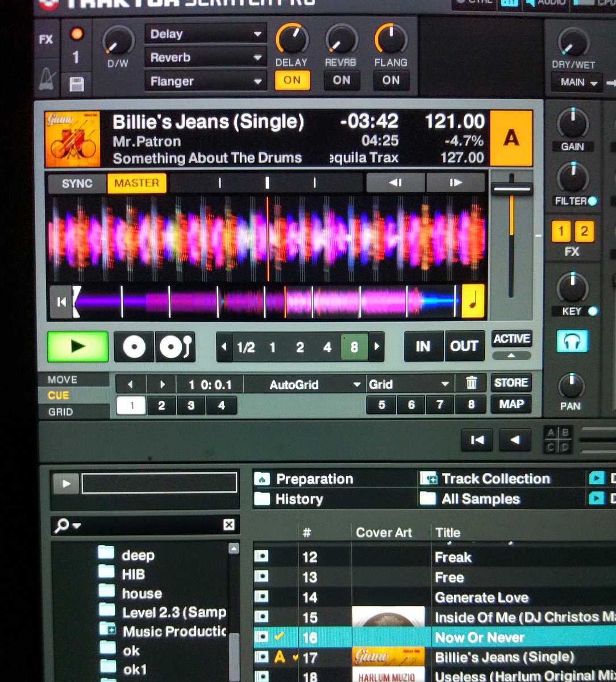Image resolution: width=616 pixels, height=682 pixels.
Task: Increase loop size with right arrow
Action: pyautogui.click(x=376, y=347)
